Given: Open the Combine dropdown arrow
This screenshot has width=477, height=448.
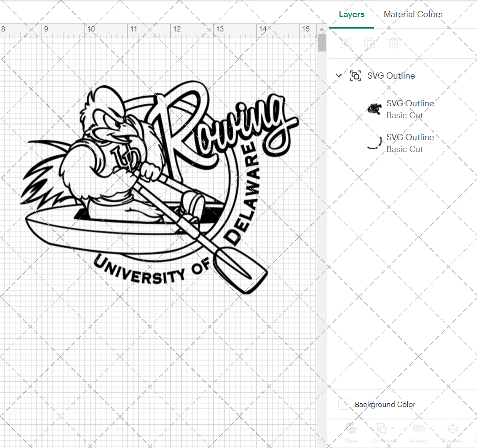Looking at the screenshot, I should tap(393, 428).
